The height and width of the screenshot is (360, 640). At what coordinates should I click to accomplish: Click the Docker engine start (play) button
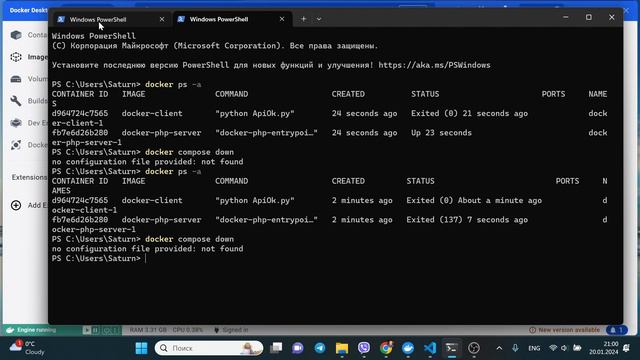tap(87, 330)
